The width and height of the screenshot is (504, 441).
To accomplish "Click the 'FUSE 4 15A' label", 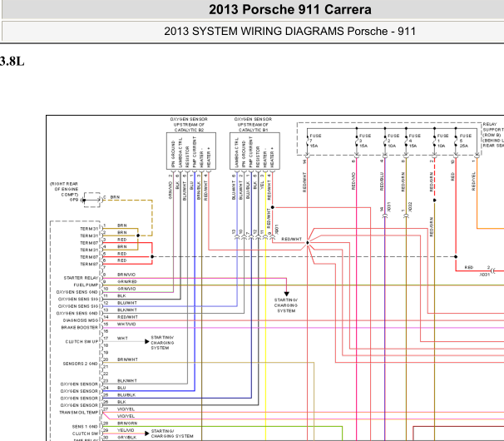I will [x=415, y=141].
